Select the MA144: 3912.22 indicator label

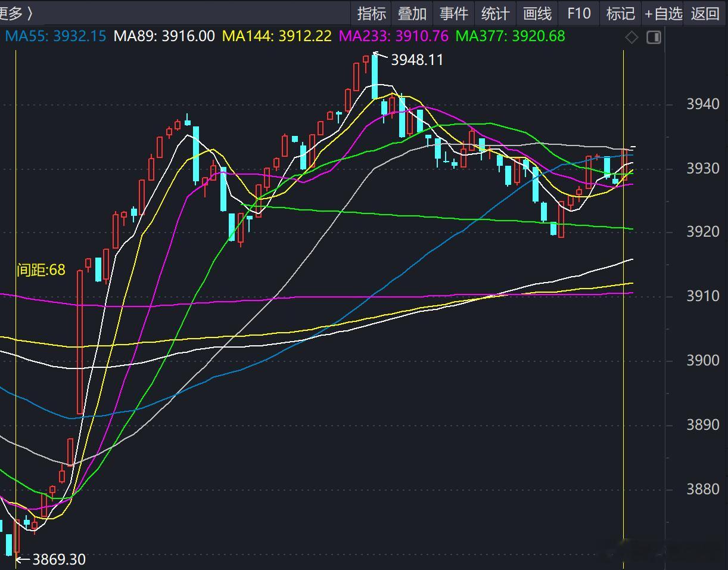[x=276, y=36]
